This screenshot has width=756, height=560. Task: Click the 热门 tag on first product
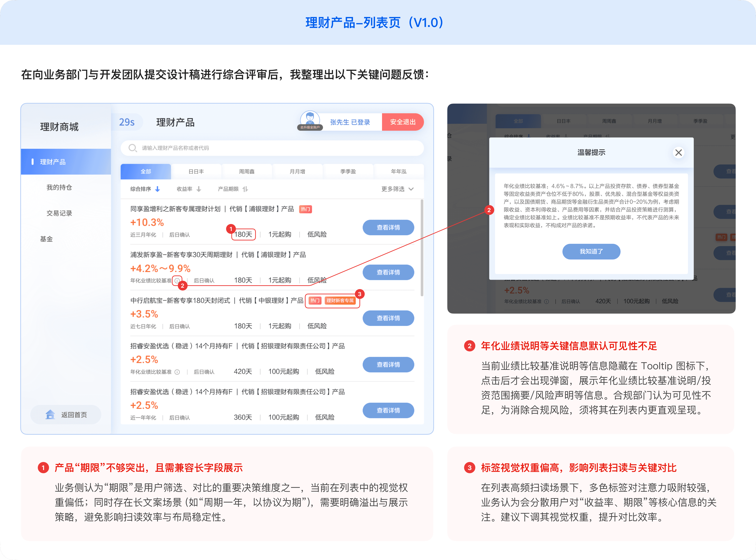(305, 209)
